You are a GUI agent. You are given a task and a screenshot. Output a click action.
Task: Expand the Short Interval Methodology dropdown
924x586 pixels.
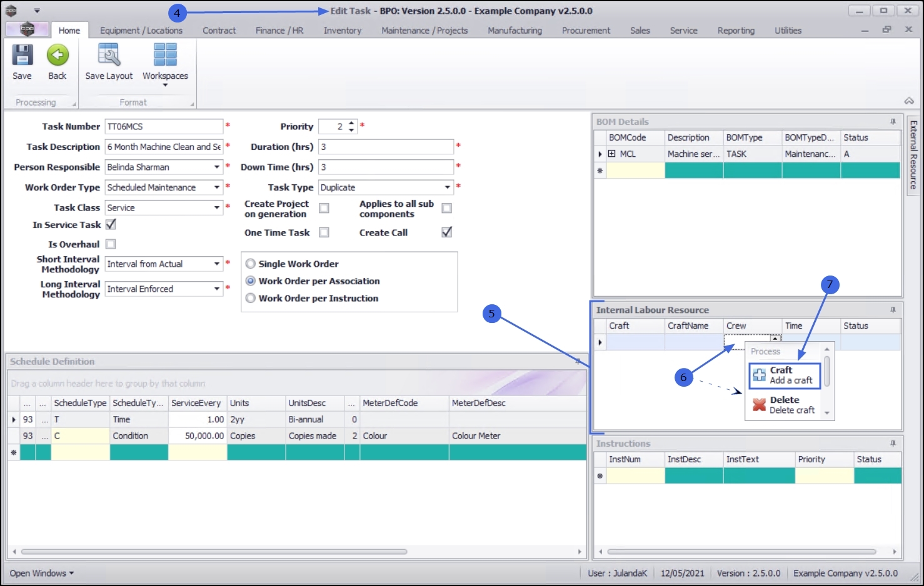click(x=217, y=264)
